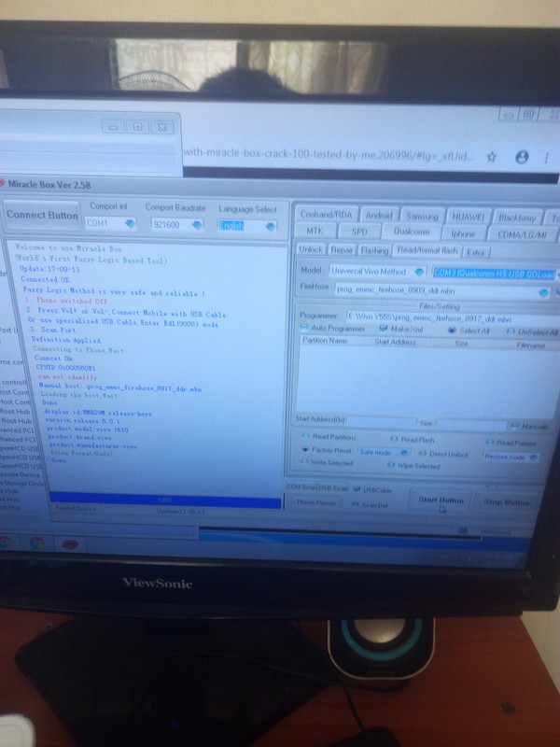Select the Read Flash radio button
This screenshot has height=747, width=560.
(394, 439)
